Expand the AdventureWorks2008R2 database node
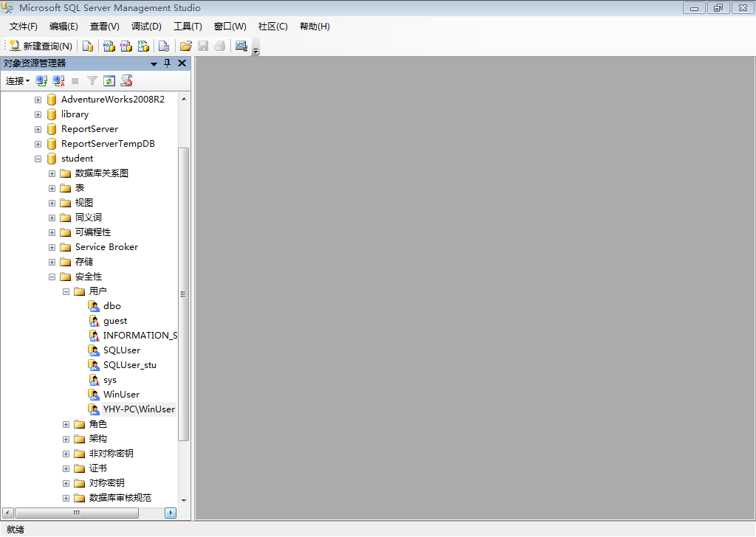The width and height of the screenshot is (756, 537). click(x=38, y=100)
